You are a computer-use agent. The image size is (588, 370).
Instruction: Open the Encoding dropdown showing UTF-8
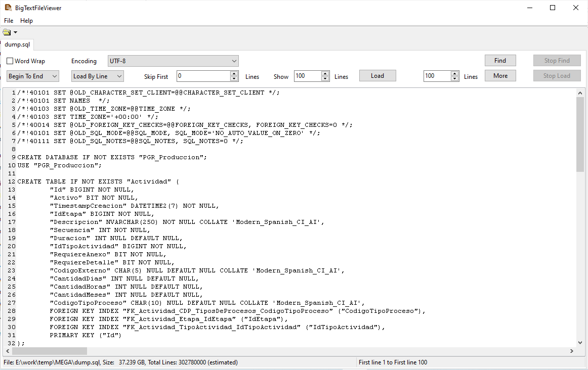point(234,61)
